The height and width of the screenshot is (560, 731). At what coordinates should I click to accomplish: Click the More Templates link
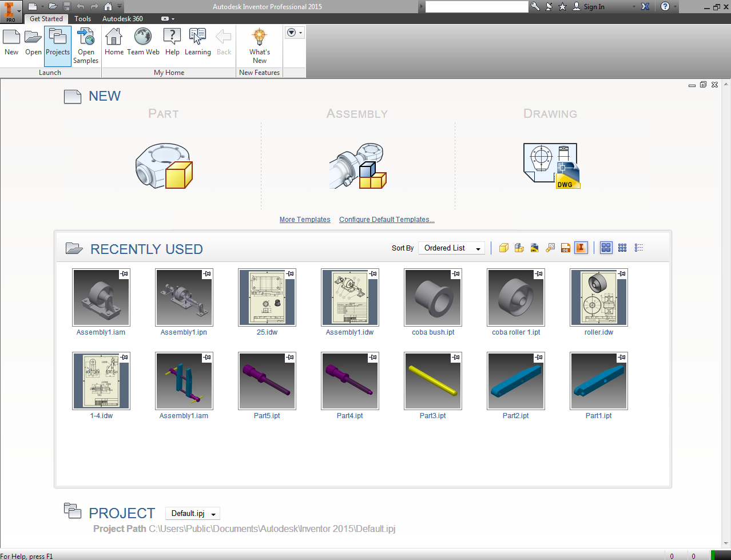point(305,219)
